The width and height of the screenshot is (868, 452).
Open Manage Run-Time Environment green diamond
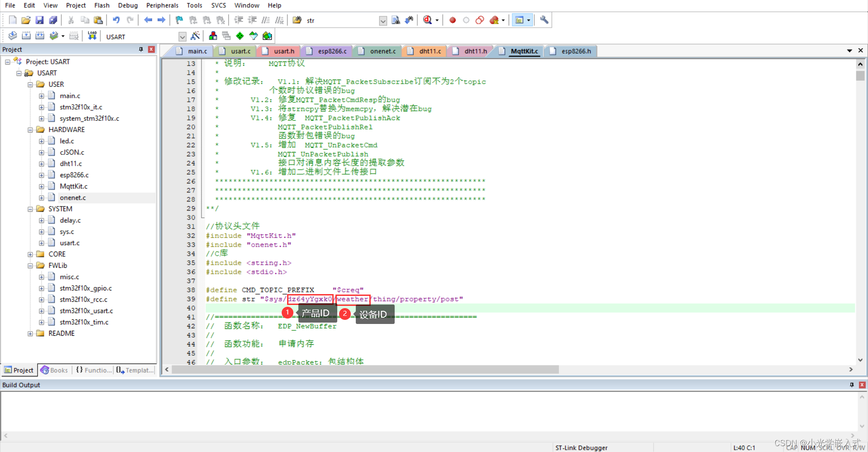(x=240, y=36)
